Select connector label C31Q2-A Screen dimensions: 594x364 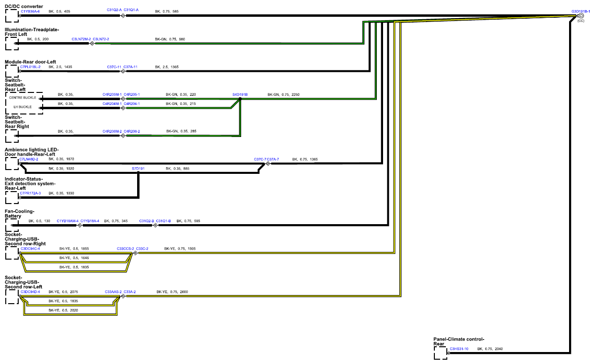coord(114,10)
